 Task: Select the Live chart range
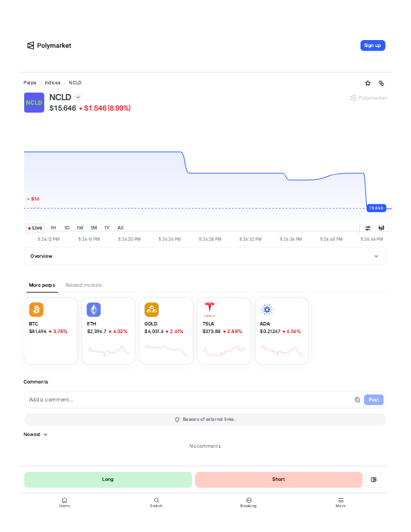pos(35,228)
